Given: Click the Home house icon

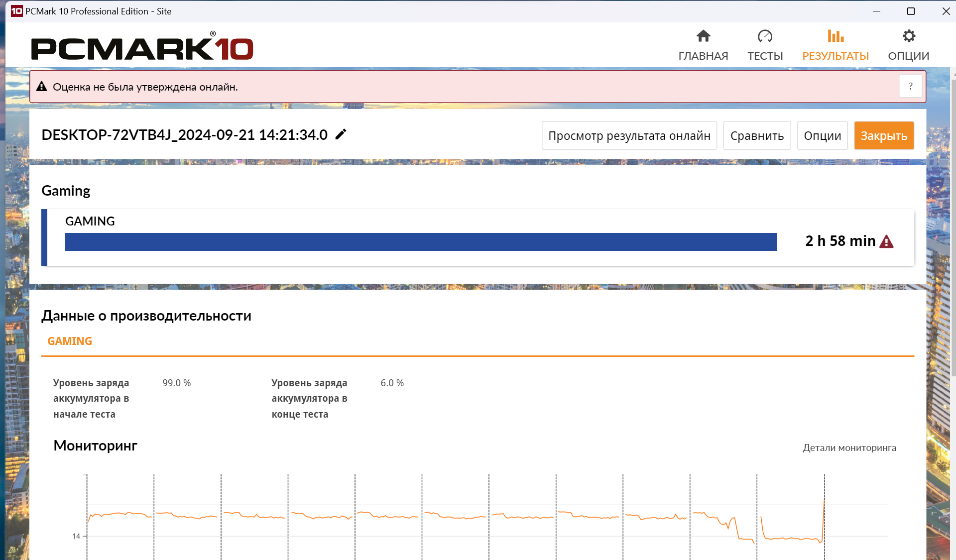Looking at the screenshot, I should [x=703, y=36].
